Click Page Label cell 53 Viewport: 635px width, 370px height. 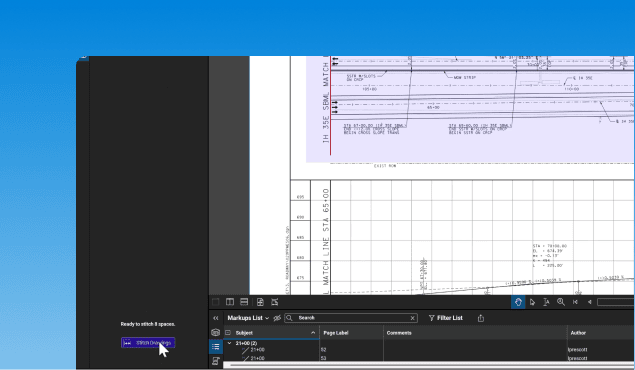pos(323,358)
